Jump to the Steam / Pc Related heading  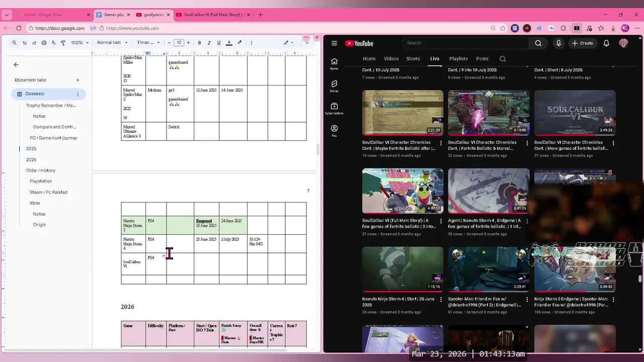(x=48, y=192)
